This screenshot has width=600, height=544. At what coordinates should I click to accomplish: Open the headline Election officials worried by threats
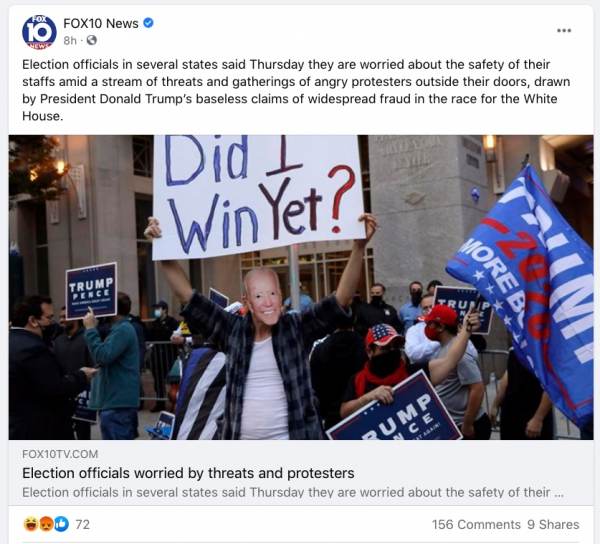188,473
